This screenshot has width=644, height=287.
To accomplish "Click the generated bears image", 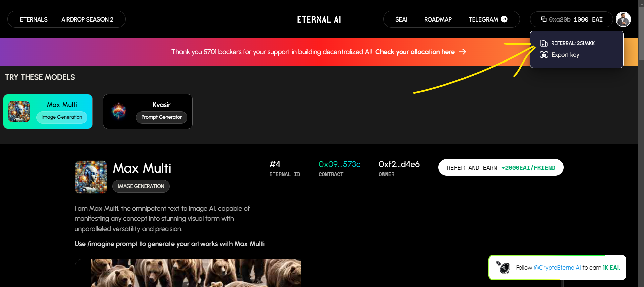I will pyautogui.click(x=196, y=273).
